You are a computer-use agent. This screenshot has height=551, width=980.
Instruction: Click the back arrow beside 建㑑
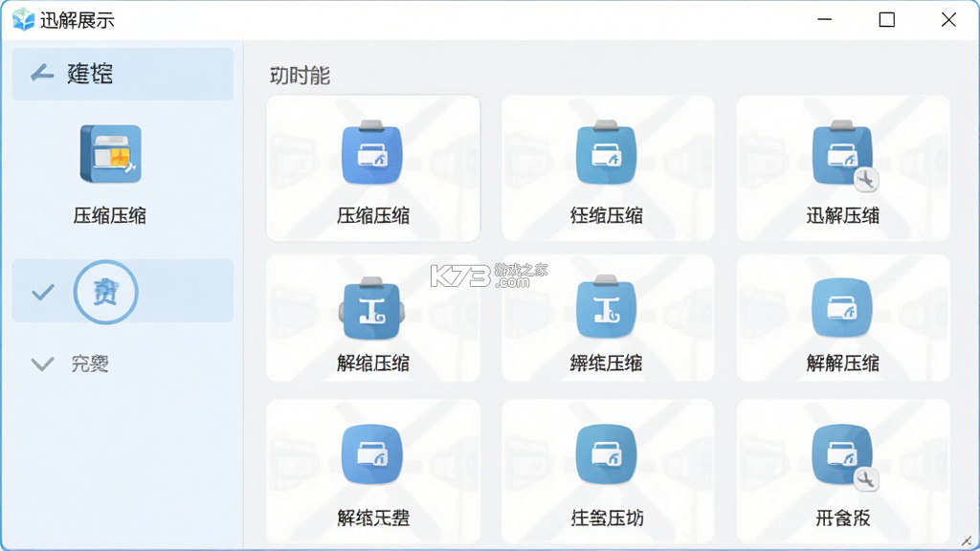pos(42,74)
